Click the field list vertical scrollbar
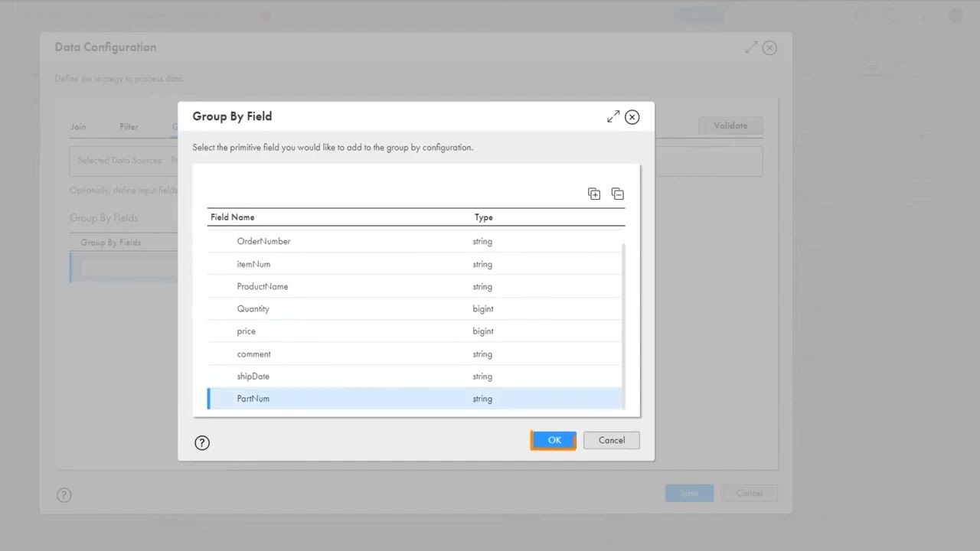980x551 pixels. click(x=623, y=321)
